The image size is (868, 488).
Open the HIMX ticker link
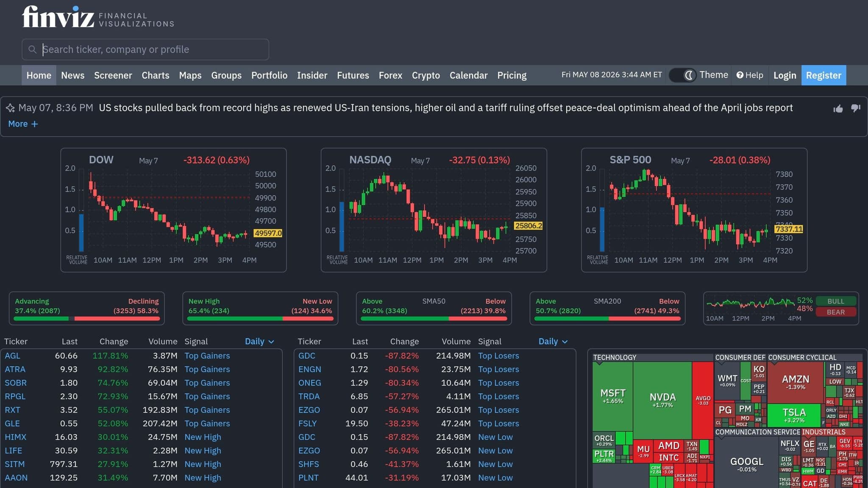15,437
